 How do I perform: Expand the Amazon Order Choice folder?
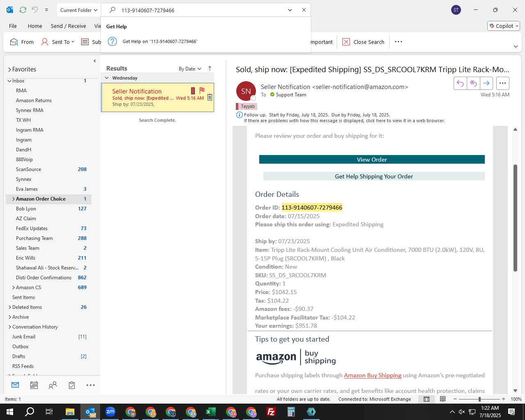click(14, 199)
